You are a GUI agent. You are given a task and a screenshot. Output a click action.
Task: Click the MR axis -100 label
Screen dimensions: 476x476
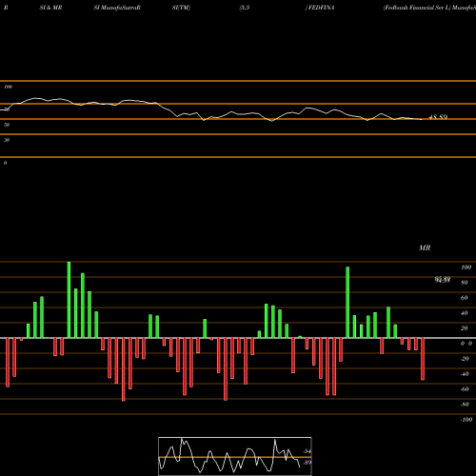pyautogui.click(x=466, y=420)
